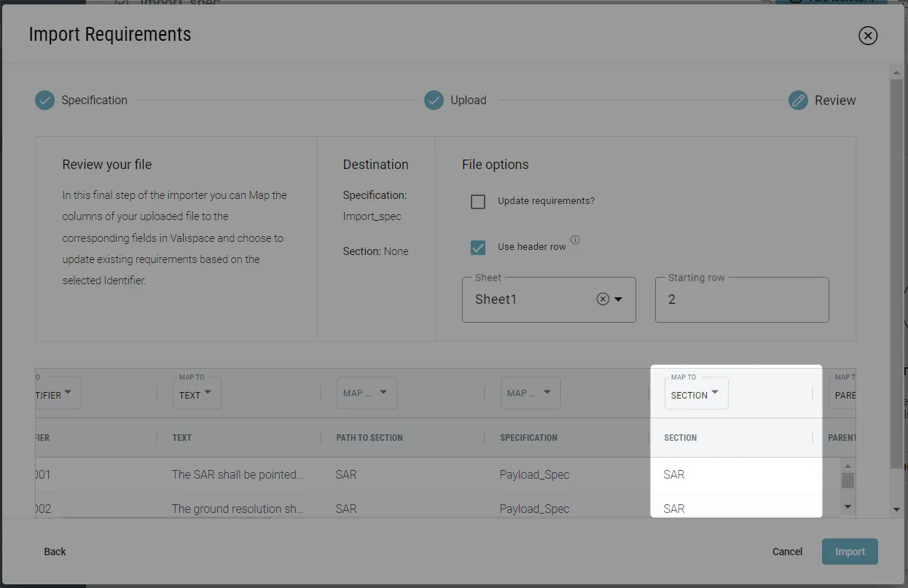
Task: Click the Review step pencil icon
Action: [x=798, y=101]
